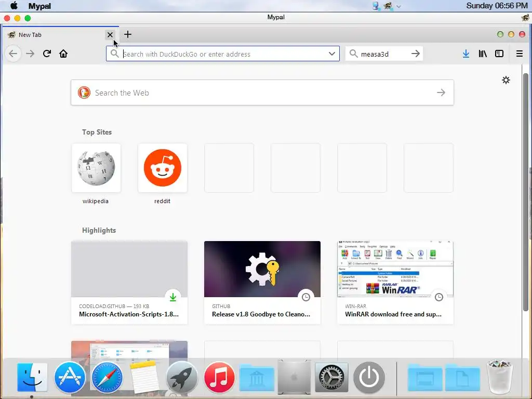Image resolution: width=532 pixels, height=399 pixels.
Task: Click the history clock badge on WinRAR card
Action: (439, 297)
